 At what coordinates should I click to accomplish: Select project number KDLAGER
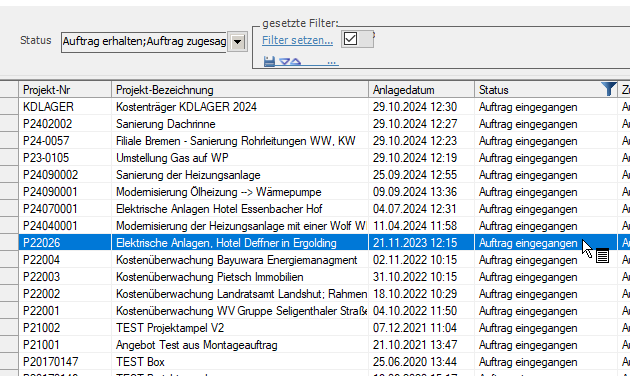tap(48, 107)
